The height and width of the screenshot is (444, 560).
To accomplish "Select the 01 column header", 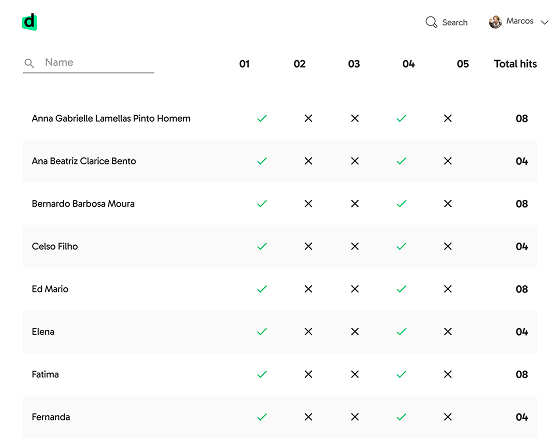I will tap(244, 64).
